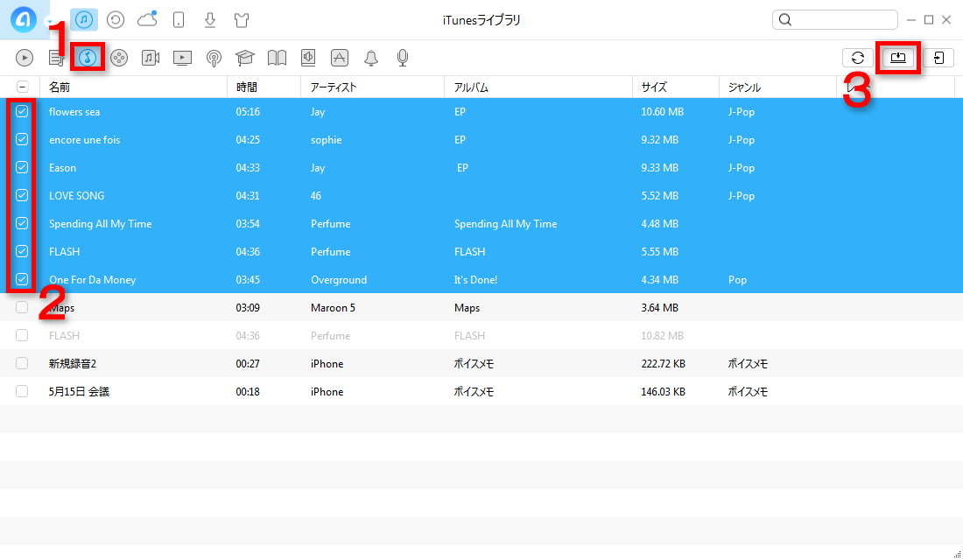
Task: Open the backup restore icon in the top bar
Action: pos(116,20)
